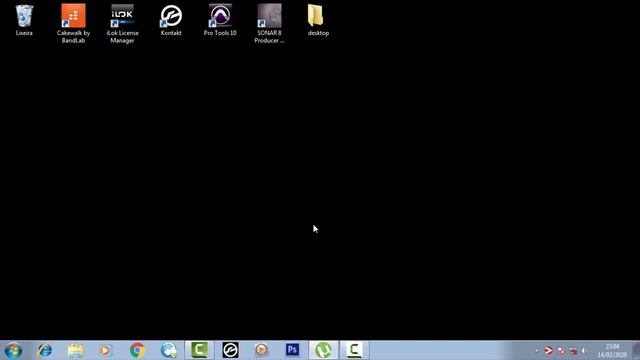Click the round orange taskbar icon

[x=261, y=350]
